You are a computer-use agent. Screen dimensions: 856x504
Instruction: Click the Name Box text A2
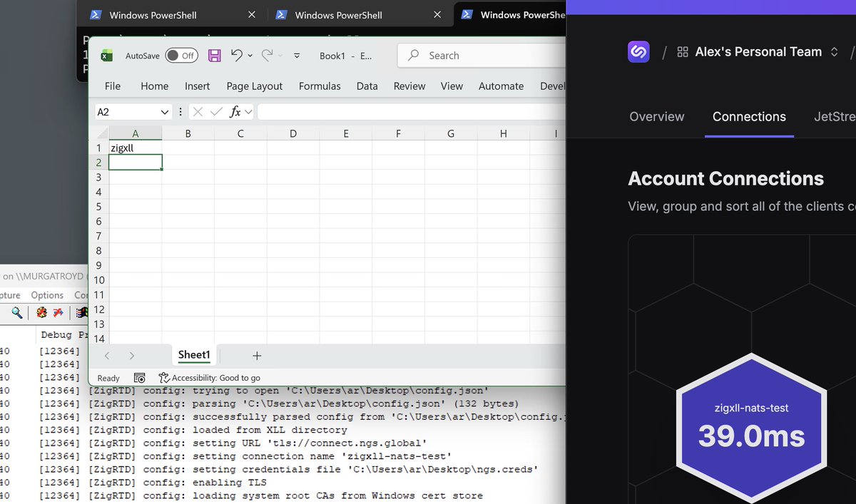pos(103,112)
